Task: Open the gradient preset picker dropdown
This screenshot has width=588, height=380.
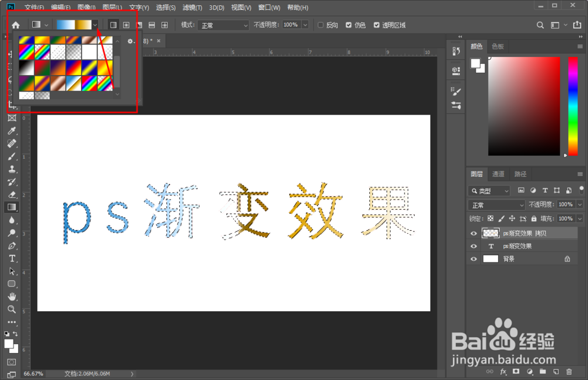Action: point(96,25)
